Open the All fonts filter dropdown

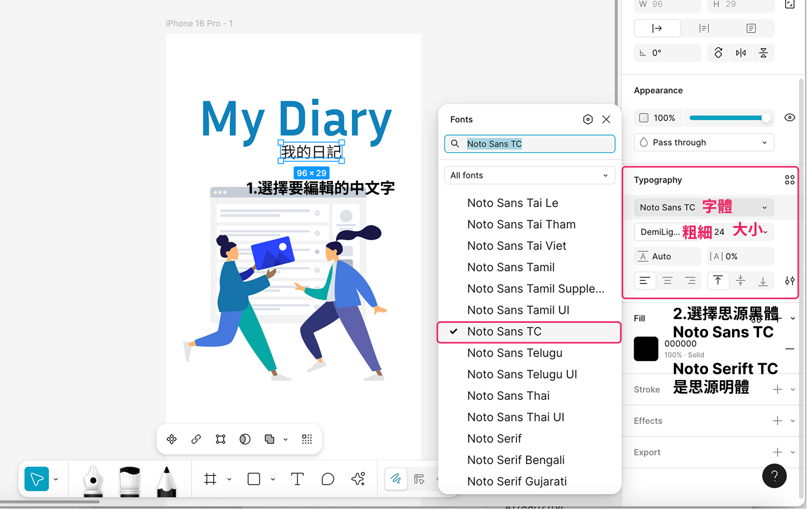coord(529,175)
